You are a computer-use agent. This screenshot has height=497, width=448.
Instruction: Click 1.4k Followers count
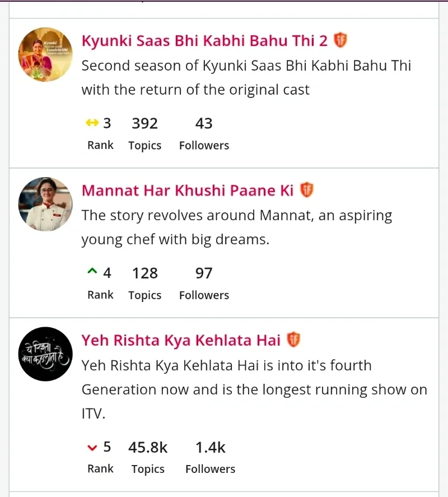click(210, 448)
